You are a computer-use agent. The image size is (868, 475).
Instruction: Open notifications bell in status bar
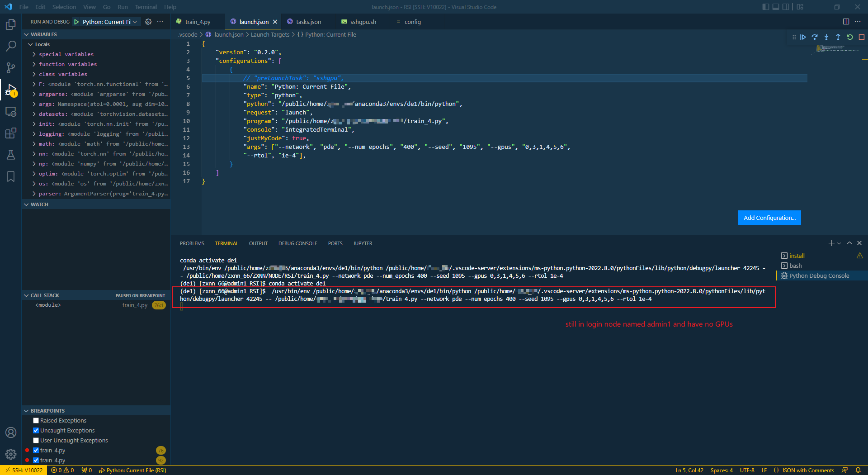coord(858,470)
